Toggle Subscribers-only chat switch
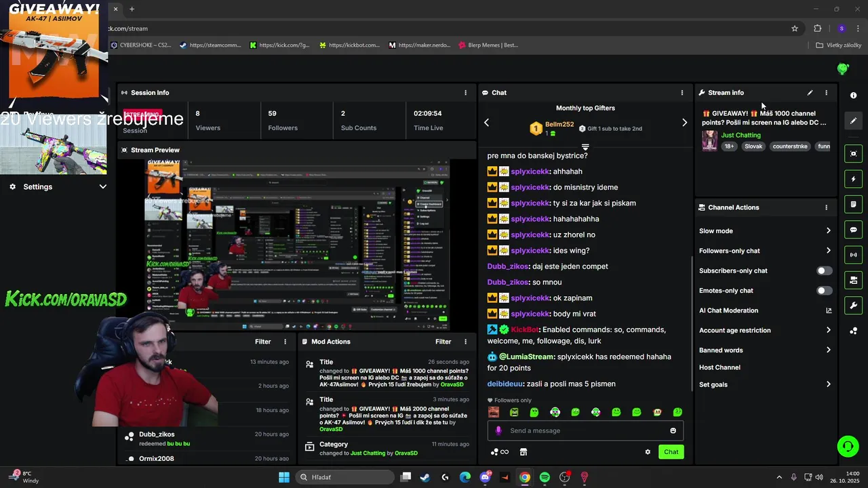 tap(824, 271)
